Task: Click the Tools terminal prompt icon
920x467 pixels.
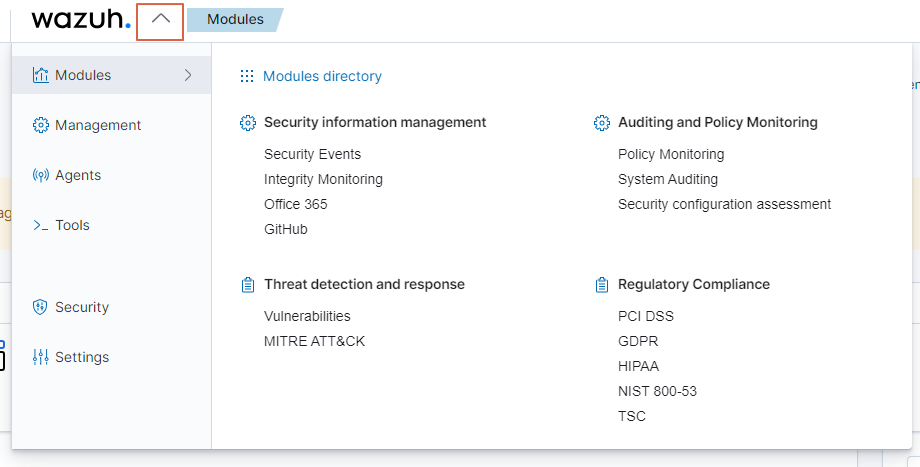Action: tap(40, 225)
